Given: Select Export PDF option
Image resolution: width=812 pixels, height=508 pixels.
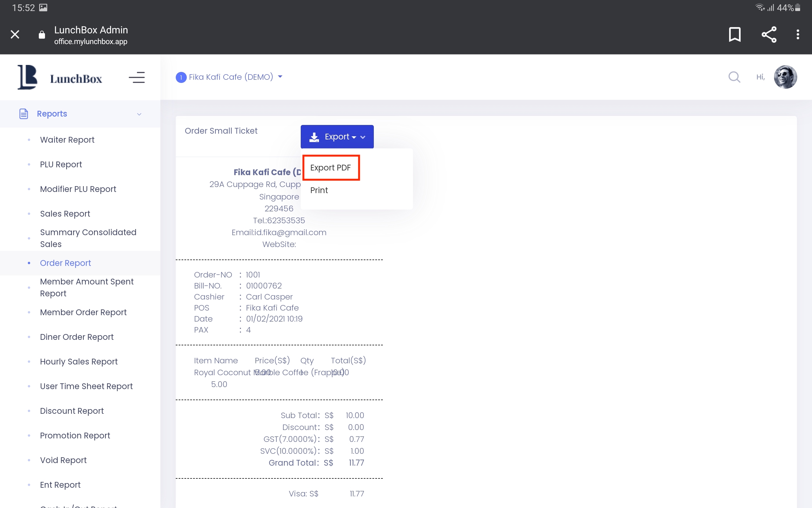Looking at the screenshot, I should 331,168.
